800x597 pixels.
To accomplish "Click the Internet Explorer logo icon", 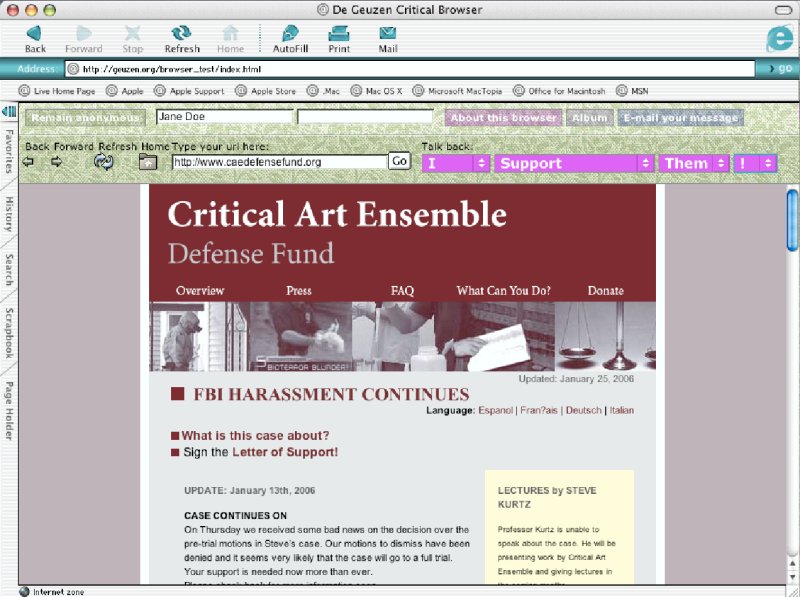I will coord(780,38).
